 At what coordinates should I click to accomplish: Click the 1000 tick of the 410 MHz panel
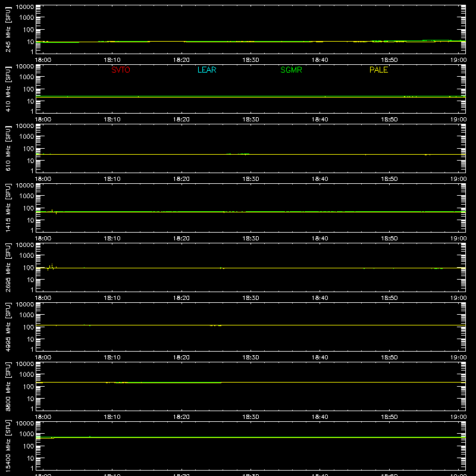27,77
